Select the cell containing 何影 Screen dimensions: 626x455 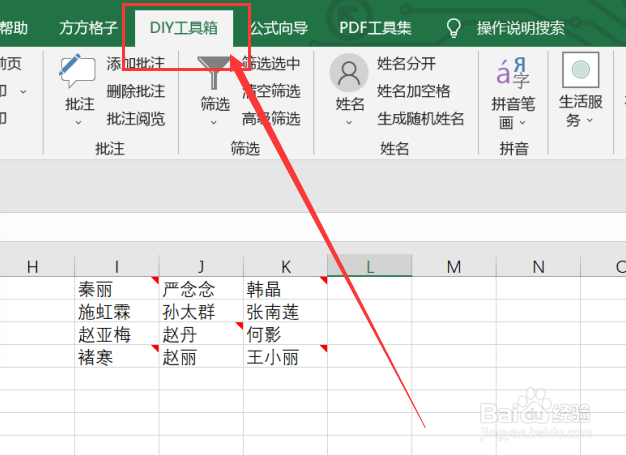[x=285, y=334]
